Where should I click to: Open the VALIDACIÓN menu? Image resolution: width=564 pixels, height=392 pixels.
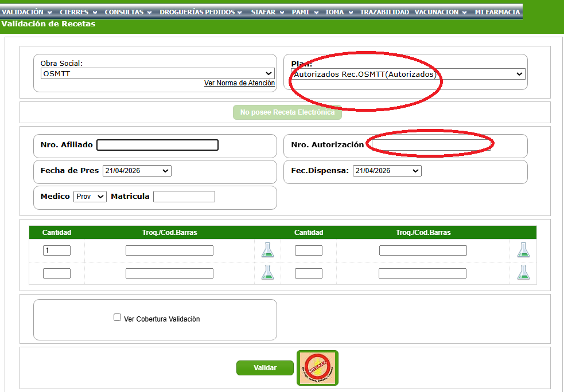tap(26, 12)
